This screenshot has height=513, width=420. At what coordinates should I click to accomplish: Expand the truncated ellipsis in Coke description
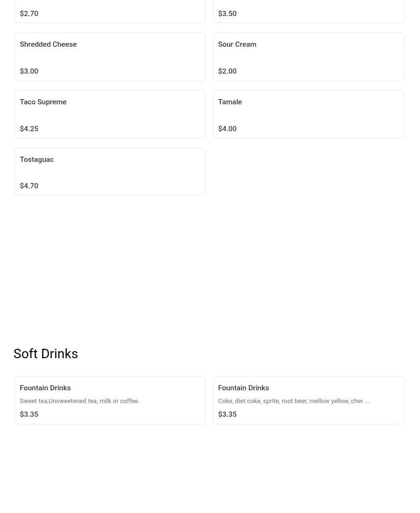[x=367, y=401]
